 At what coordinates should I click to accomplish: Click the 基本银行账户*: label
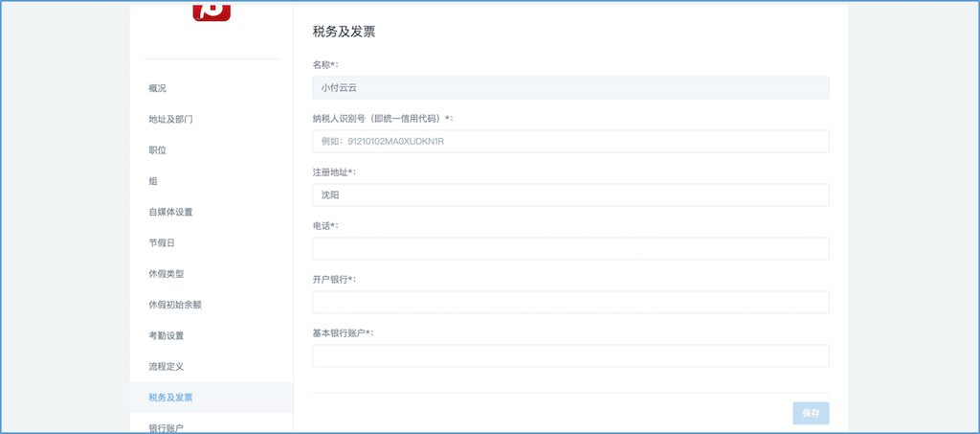pos(344,332)
